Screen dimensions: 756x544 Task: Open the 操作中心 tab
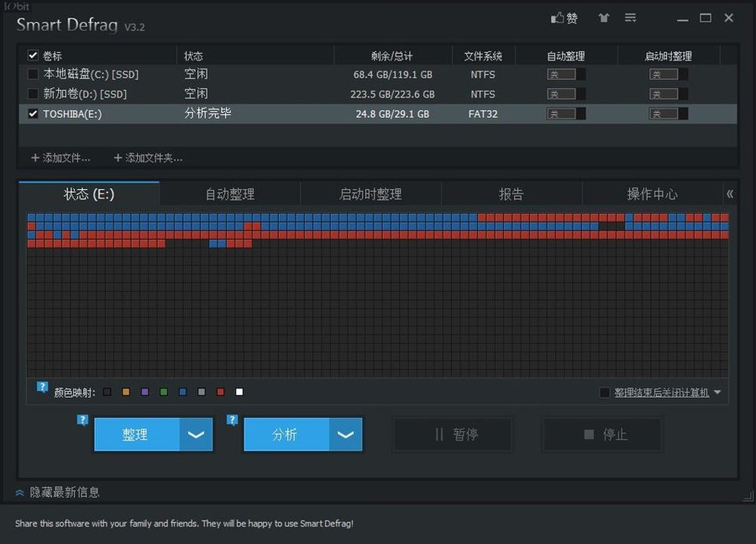[x=652, y=194]
